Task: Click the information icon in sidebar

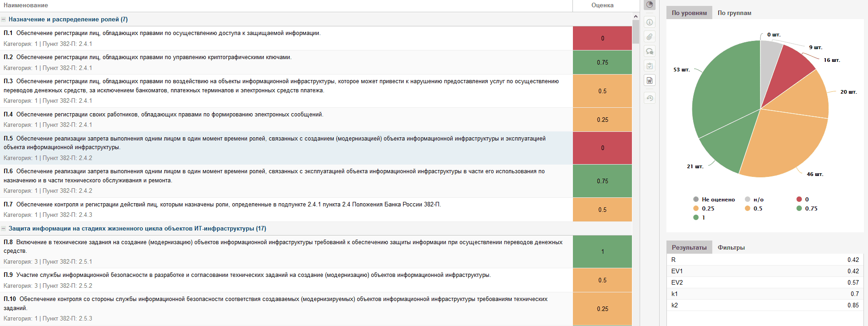Action: click(650, 22)
